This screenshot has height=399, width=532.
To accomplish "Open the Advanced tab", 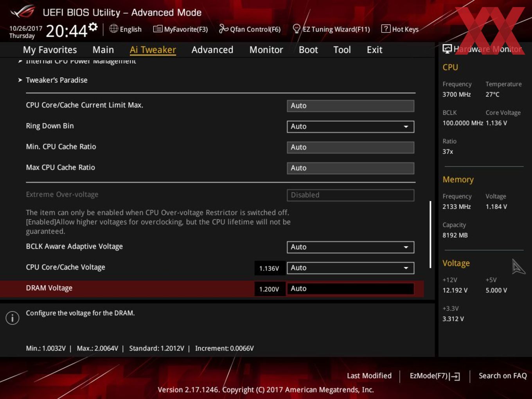I will pyautogui.click(x=212, y=50).
